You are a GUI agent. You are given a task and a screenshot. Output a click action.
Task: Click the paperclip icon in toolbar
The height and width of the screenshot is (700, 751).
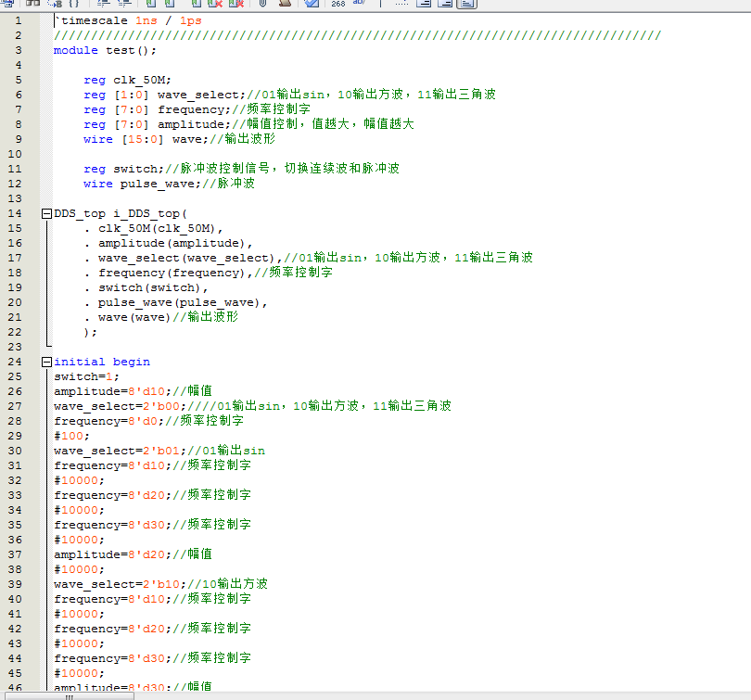262,4
